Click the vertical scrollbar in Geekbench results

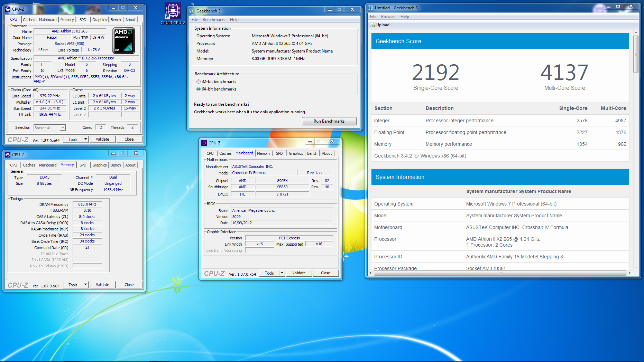(636, 54)
